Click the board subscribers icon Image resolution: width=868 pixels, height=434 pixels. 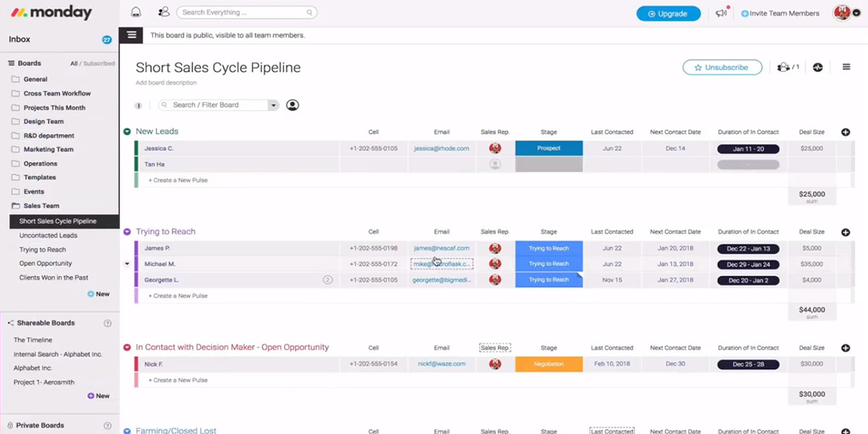pyautogui.click(x=787, y=67)
